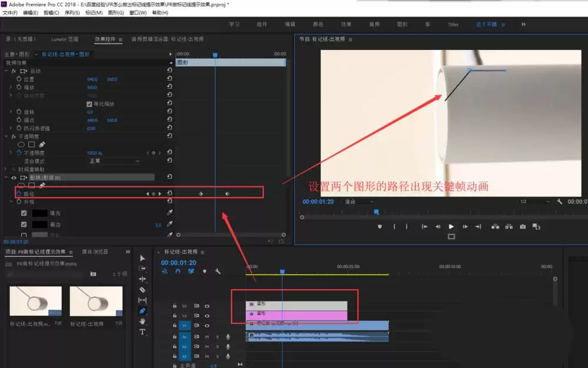Image resolution: width=588 pixels, height=368 pixels.
Task: Select the pink graphic clip on V2
Action: click(296, 316)
